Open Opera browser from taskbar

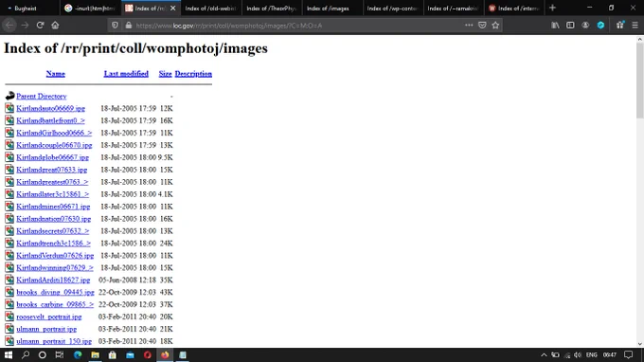148,355
